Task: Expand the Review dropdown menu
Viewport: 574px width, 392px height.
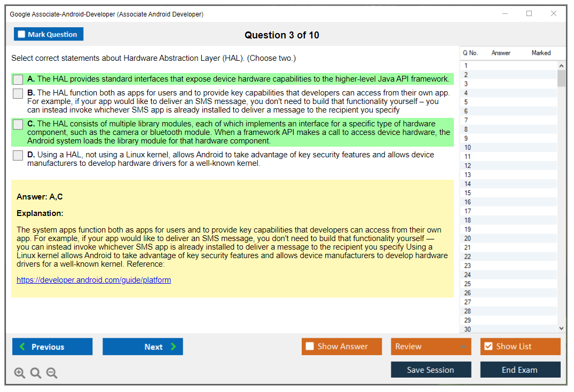Action: coord(462,347)
